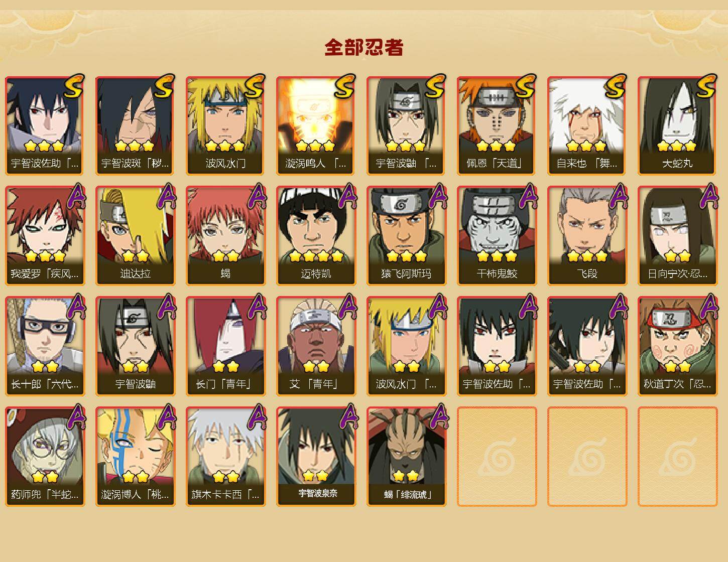
Task: Choose the 干柿鬼鲛 ninja card
Action: 497,236
